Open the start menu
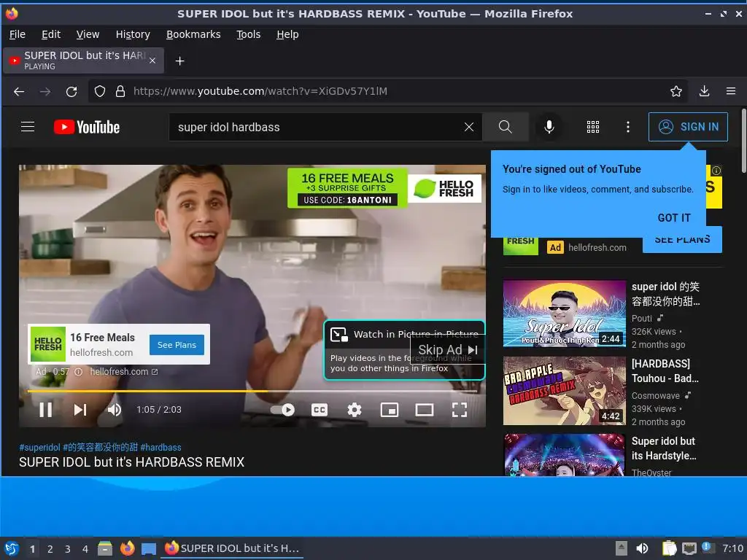This screenshot has height=560, width=747. (x=12, y=548)
